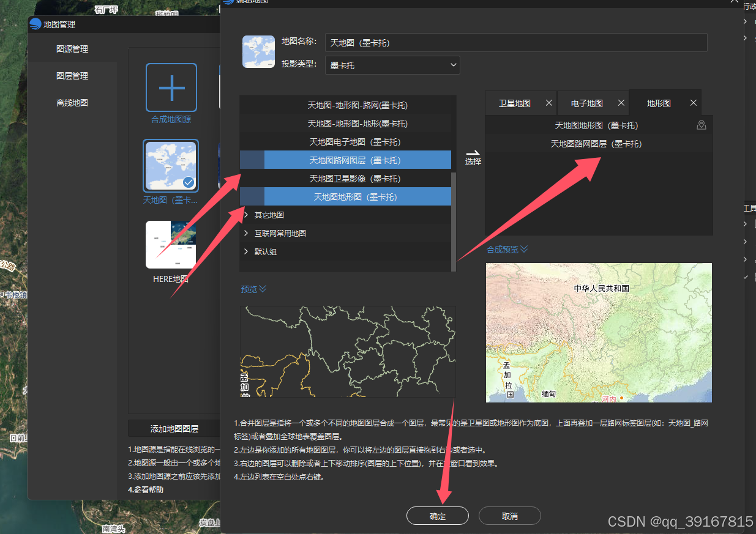The width and height of the screenshot is (756, 534).
Task: Switch to the 电子地图 tab
Action: point(586,103)
